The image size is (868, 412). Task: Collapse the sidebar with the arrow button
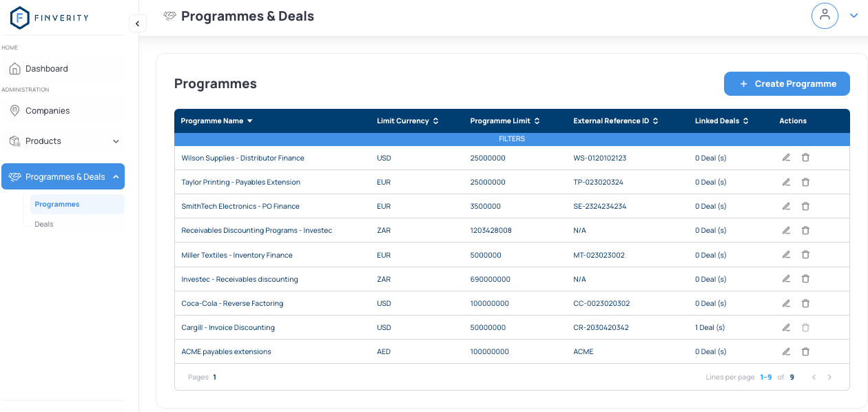tap(137, 23)
